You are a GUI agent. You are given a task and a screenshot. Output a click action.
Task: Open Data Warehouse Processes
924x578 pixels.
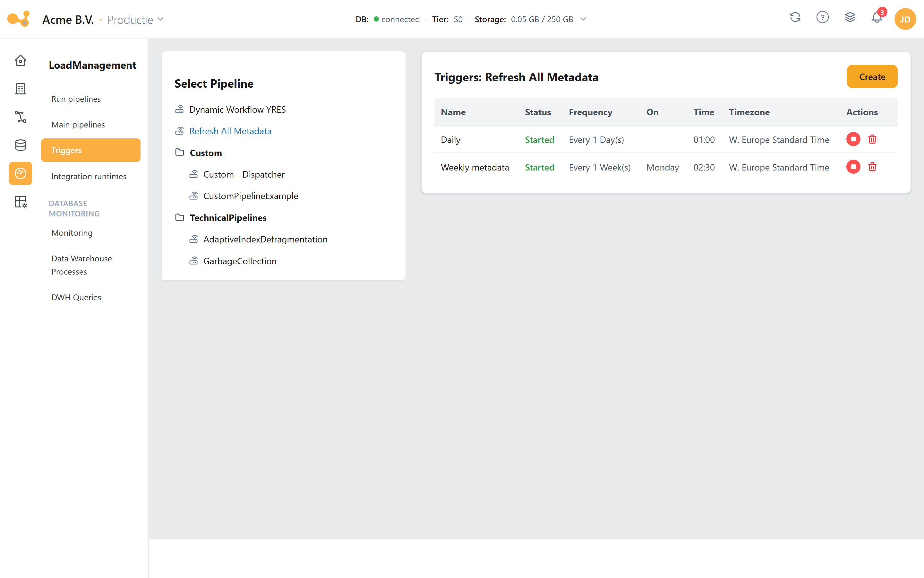pyautogui.click(x=82, y=265)
